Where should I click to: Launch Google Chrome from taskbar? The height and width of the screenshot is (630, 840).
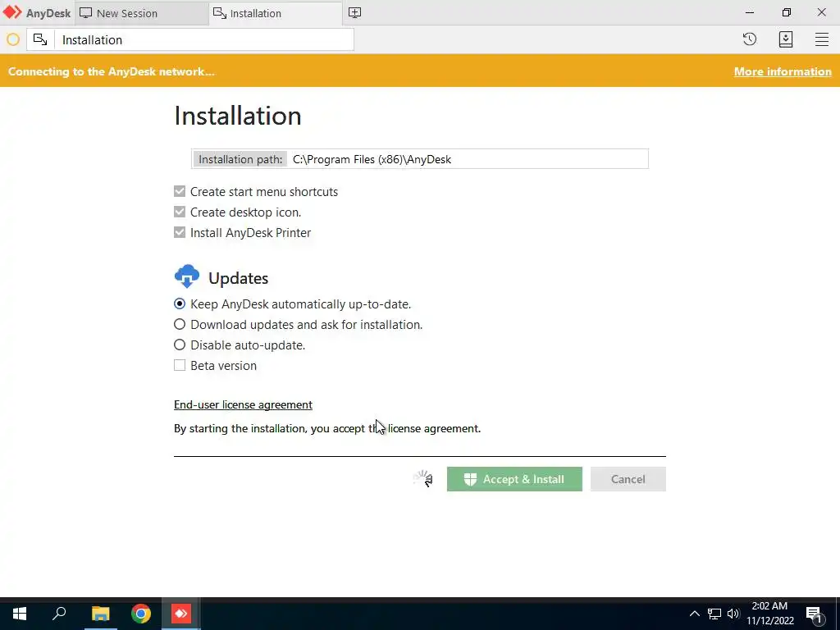point(141,614)
